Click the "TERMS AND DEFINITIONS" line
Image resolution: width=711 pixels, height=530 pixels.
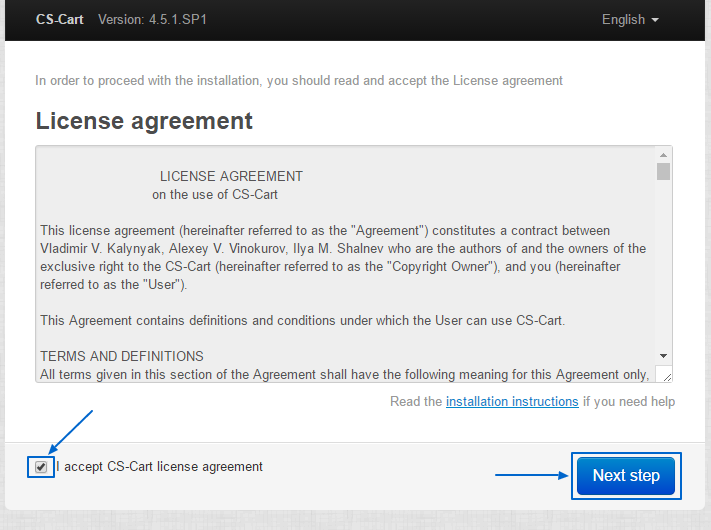coord(122,356)
